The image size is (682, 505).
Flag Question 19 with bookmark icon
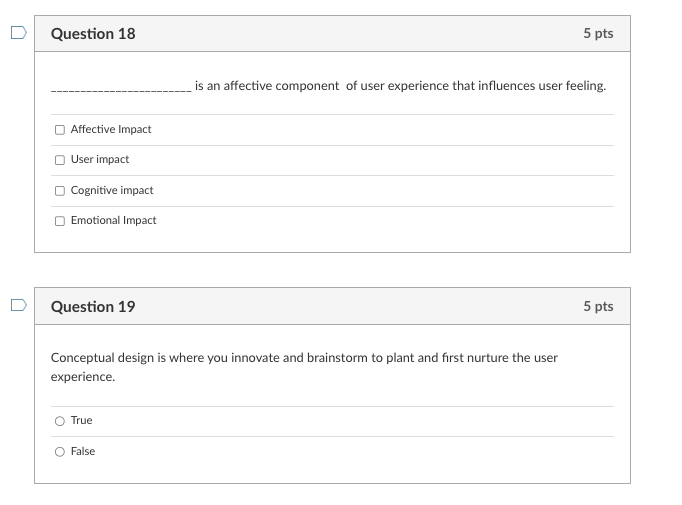point(17,305)
